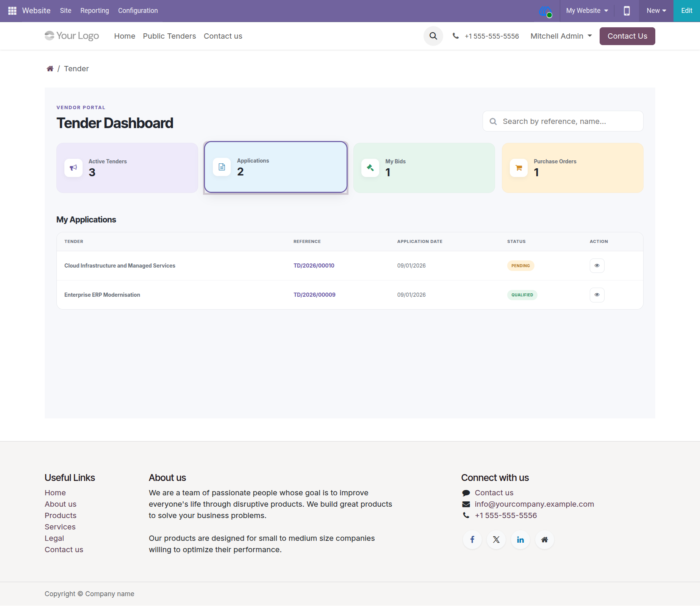Open the Reporting menu
Image resolution: width=700 pixels, height=606 pixels.
pos(95,11)
